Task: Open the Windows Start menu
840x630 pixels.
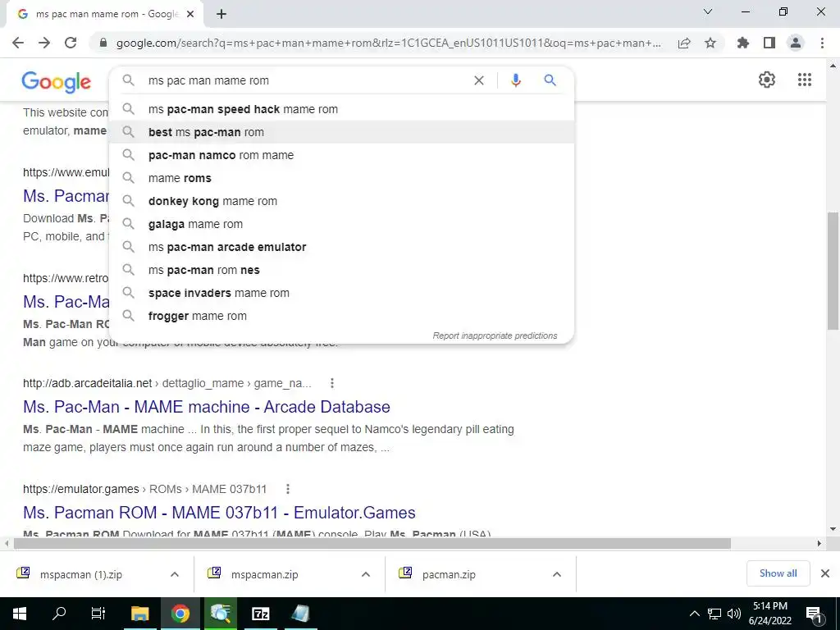Action: (20, 614)
